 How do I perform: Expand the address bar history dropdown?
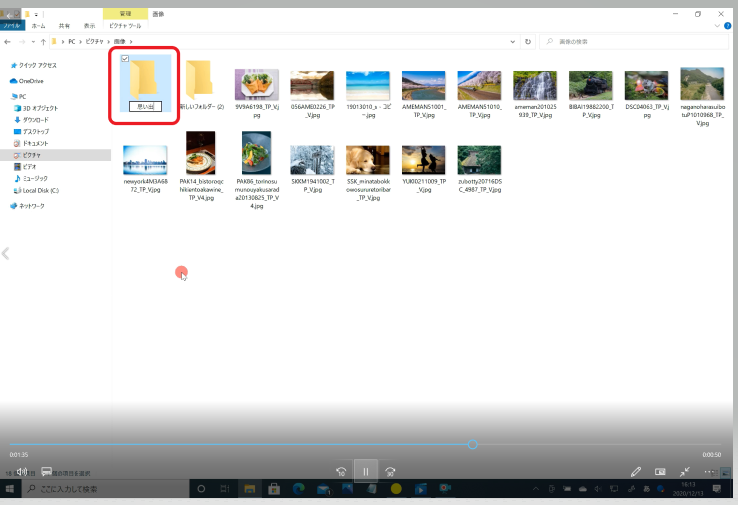513,42
